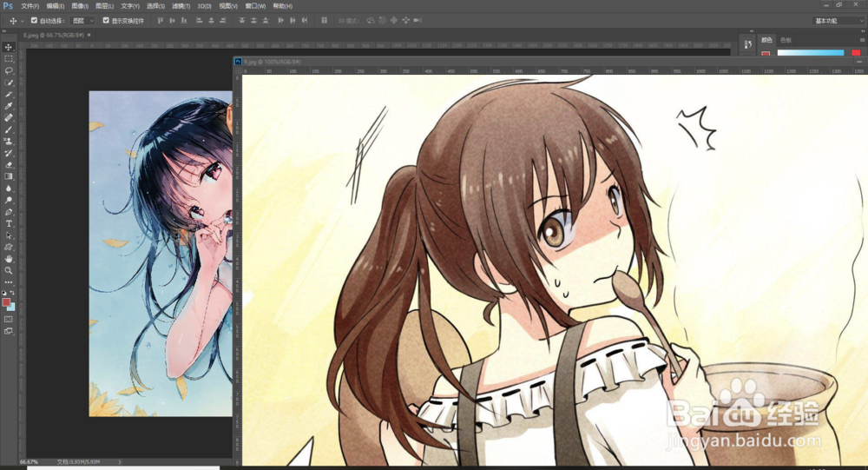Image resolution: width=868 pixels, height=470 pixels.
Task: Select the Quick Selection tool
Action: [x=9, y=83]
